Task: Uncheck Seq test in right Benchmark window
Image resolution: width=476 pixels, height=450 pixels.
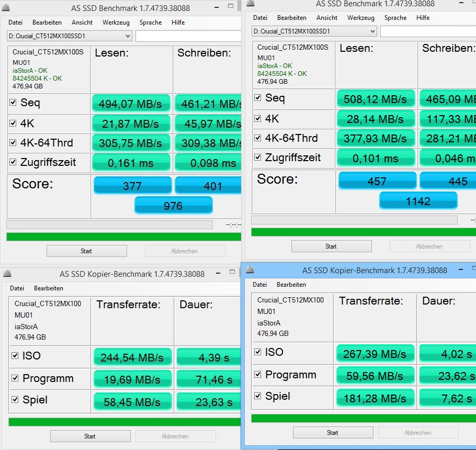Action: 258,97
